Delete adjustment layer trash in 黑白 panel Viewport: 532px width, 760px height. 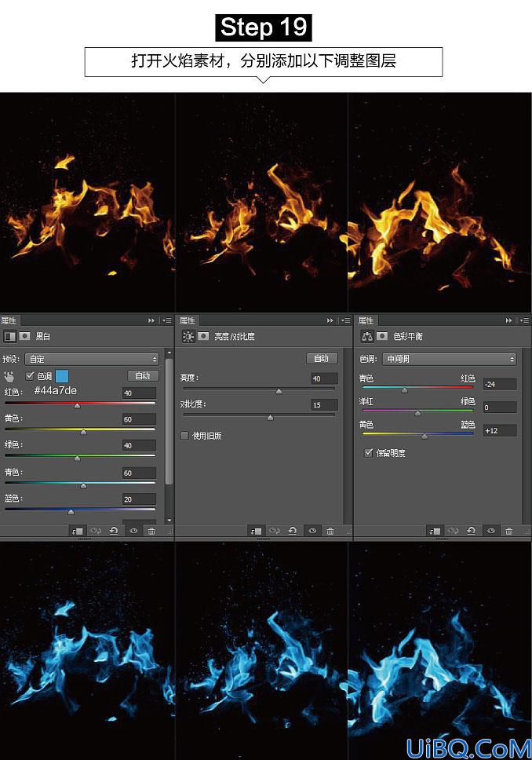click(x=151, y=532)
